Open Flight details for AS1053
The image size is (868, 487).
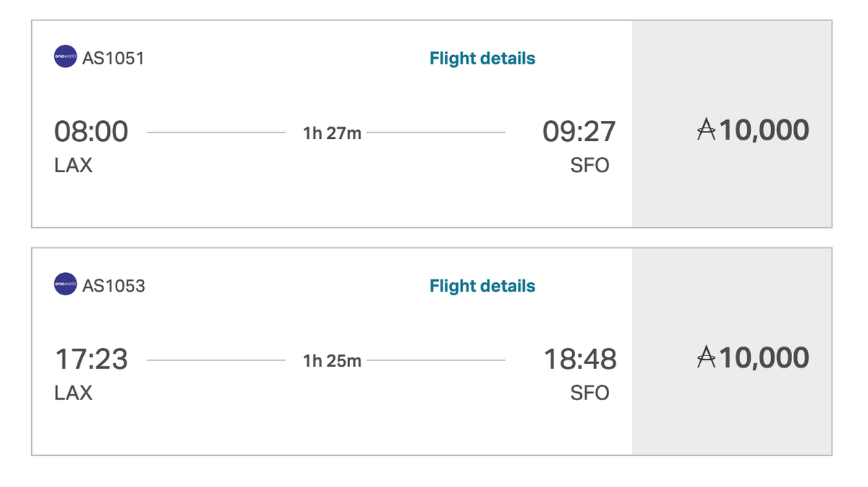tap(482, 285)
